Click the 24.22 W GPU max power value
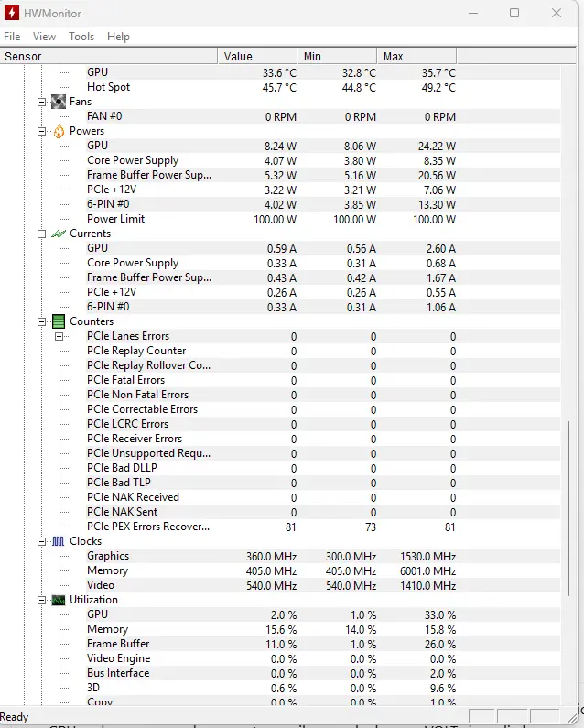Screen dimensions: 584x728 pyautogui.click(x=437, y=147)
